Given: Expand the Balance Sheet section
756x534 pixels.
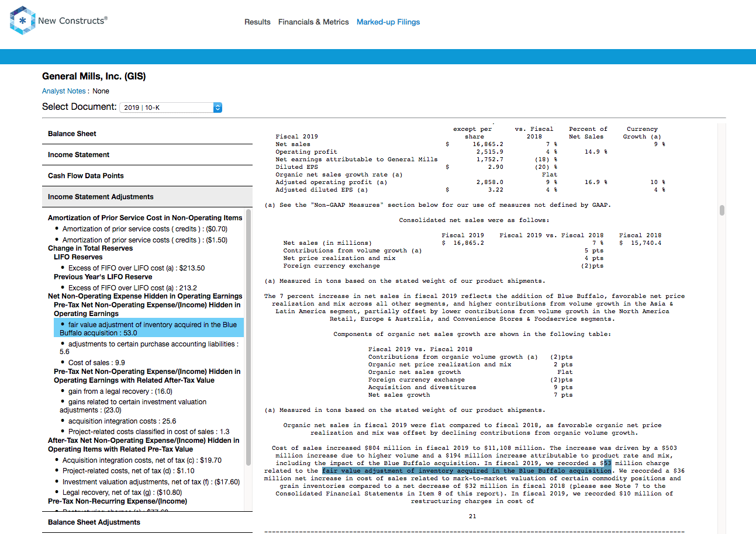Looking at the screenshot, I should click(x=147, y=134).
